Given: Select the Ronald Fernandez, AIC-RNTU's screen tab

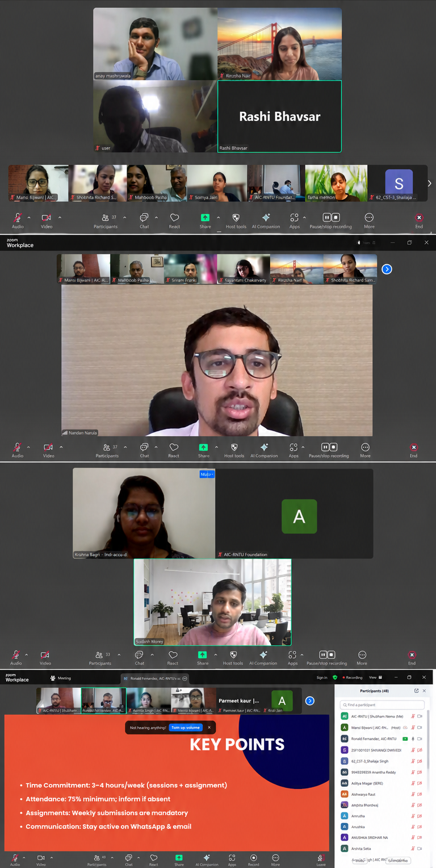Looking at the screenshot, I should click(x=154, y=678).
